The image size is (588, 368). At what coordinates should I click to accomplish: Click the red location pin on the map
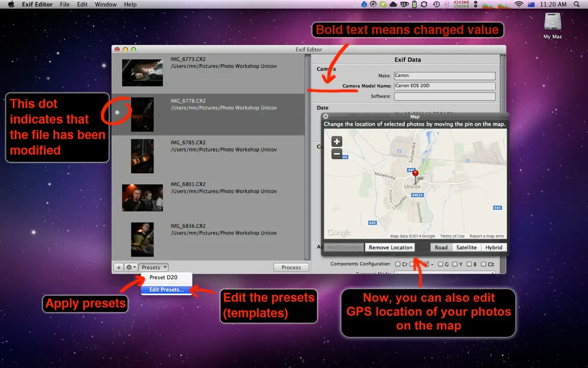415,174
